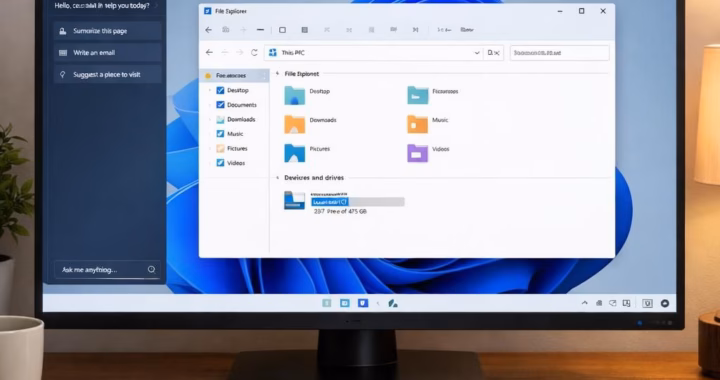The height and width of the screenshot is (380, 720).
Task: Open the Desktop folder in the main pane
Action: [x=294, y=95]
